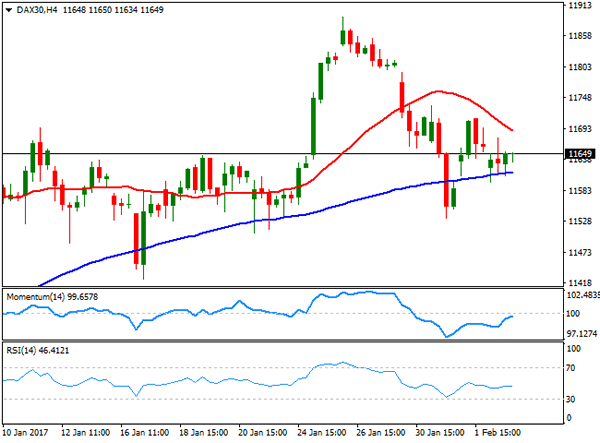Select price axis value 11913

point(580,5)
